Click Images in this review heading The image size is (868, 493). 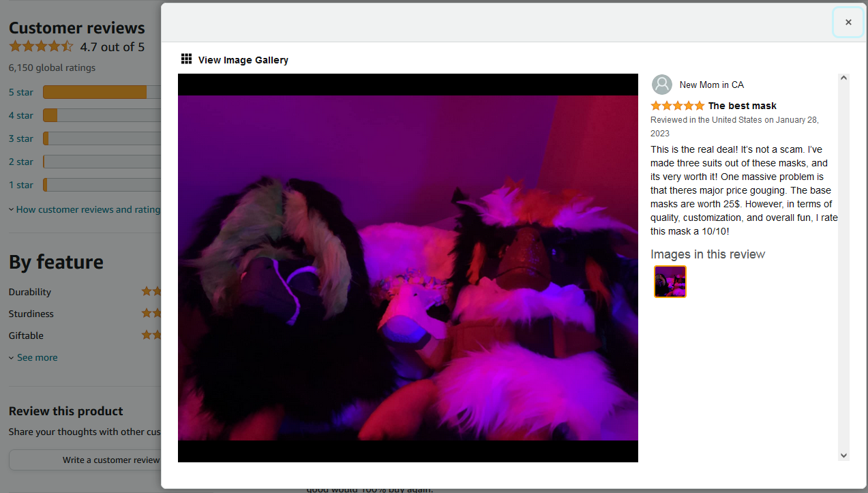[708, 254]
